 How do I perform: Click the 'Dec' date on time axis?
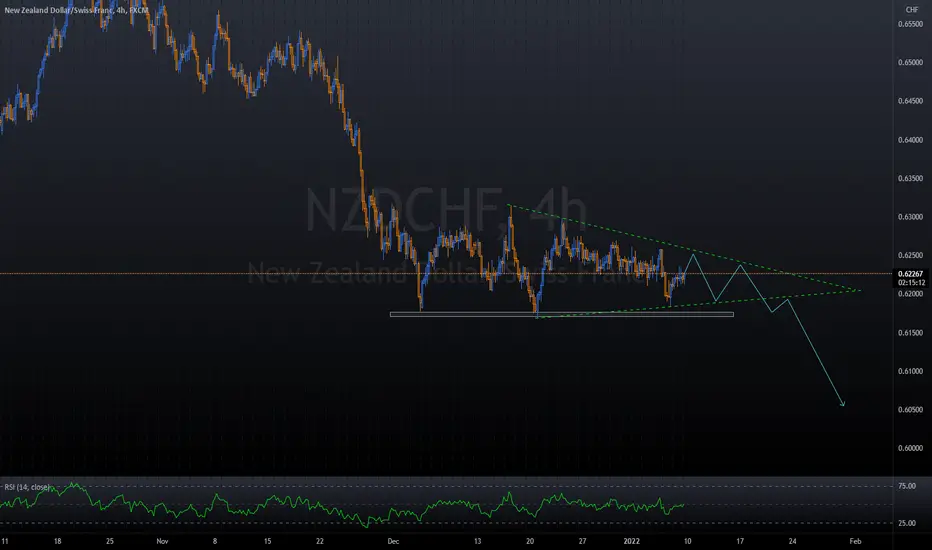point(393,541)
